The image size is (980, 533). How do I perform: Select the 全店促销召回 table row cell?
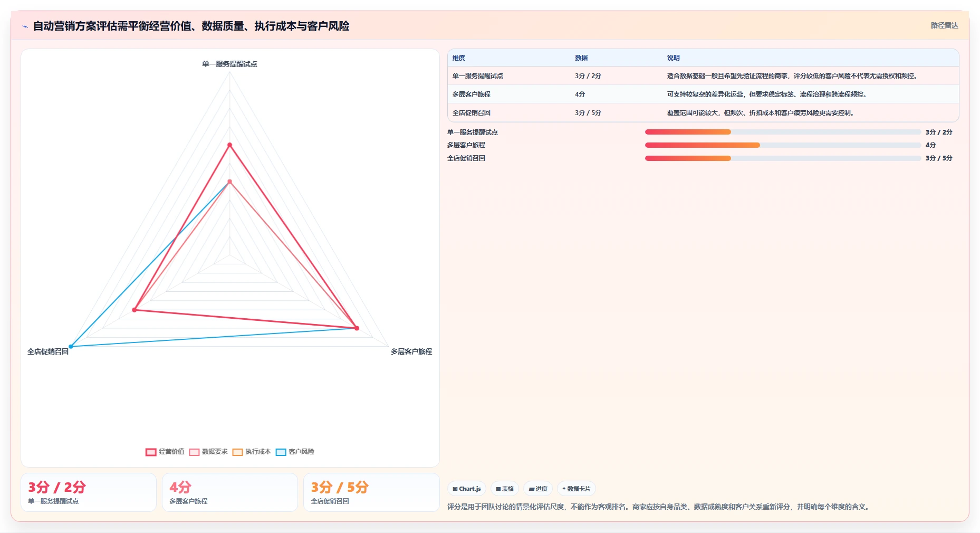coord(472,113)
